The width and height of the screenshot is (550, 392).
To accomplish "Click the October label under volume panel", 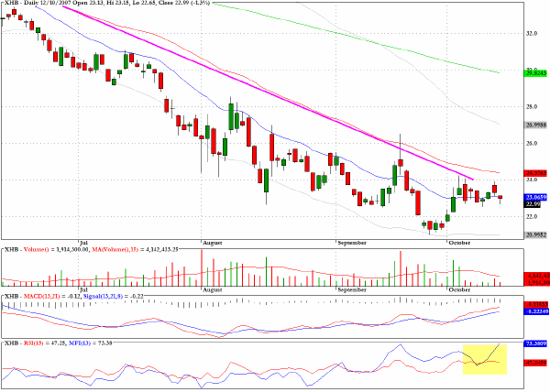I will pyautogui.click(x=459, y=289).
